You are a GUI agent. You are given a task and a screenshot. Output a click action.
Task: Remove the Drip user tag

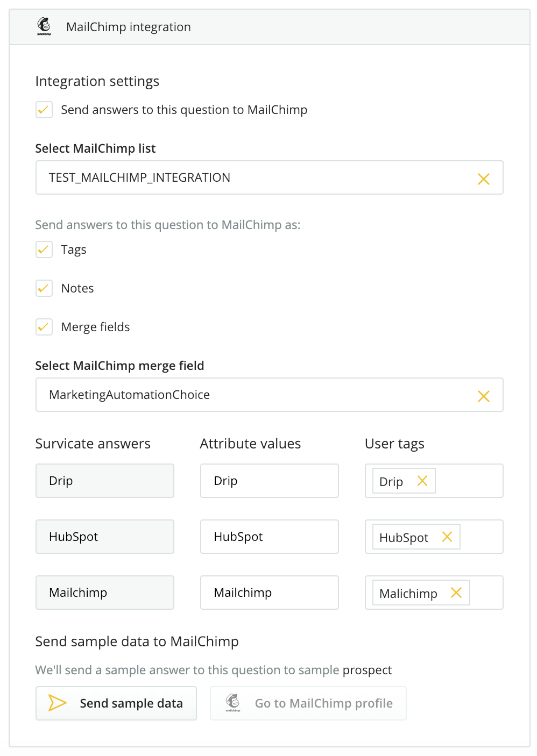422,481
